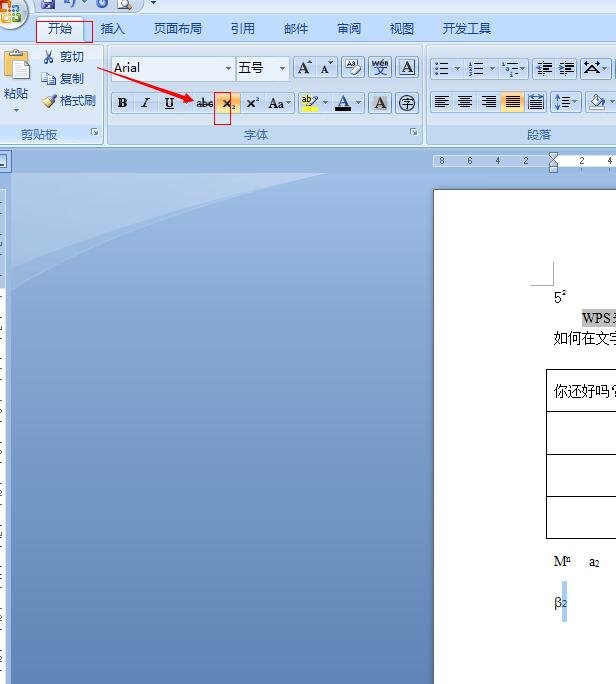This screenshot has height=684, width=616.
Task: Toggle italic formatting button
Action: pyautogui.click(x=145, y=103)
